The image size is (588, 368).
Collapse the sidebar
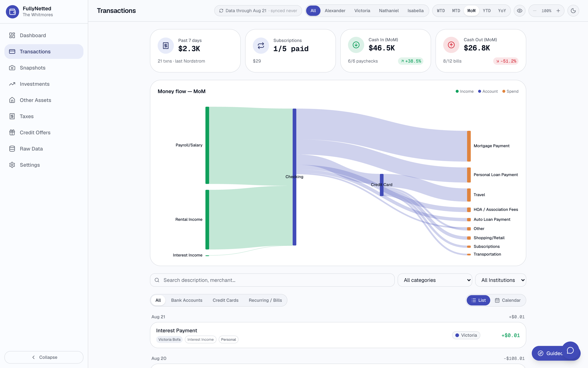(44, 357)
